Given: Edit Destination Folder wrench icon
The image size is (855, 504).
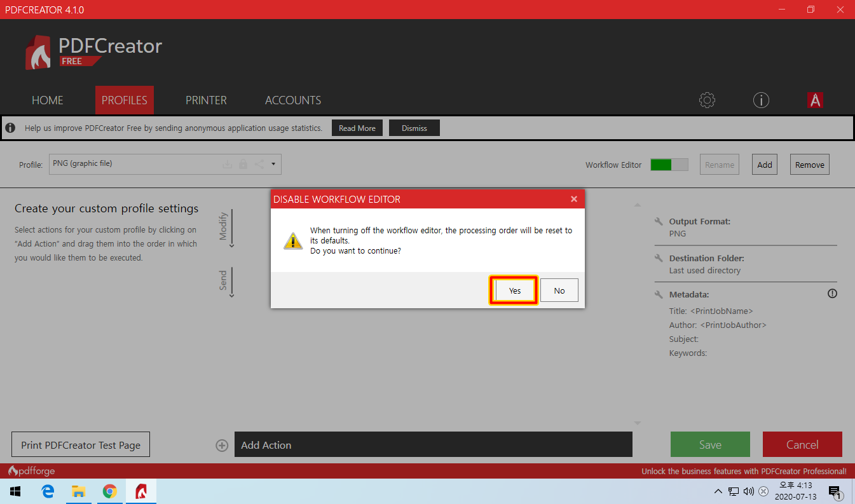Looking at the screenshot, I should [x=659, y=259].
